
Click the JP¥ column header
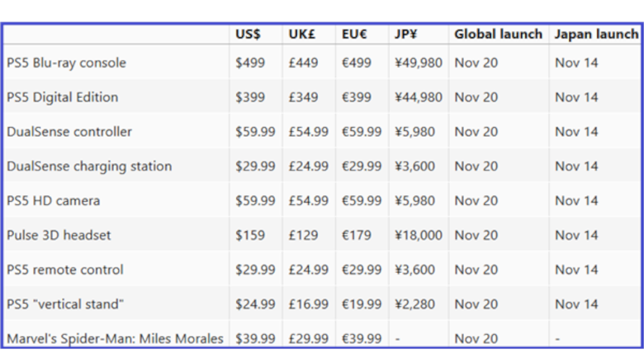click(x=406, y=34)
